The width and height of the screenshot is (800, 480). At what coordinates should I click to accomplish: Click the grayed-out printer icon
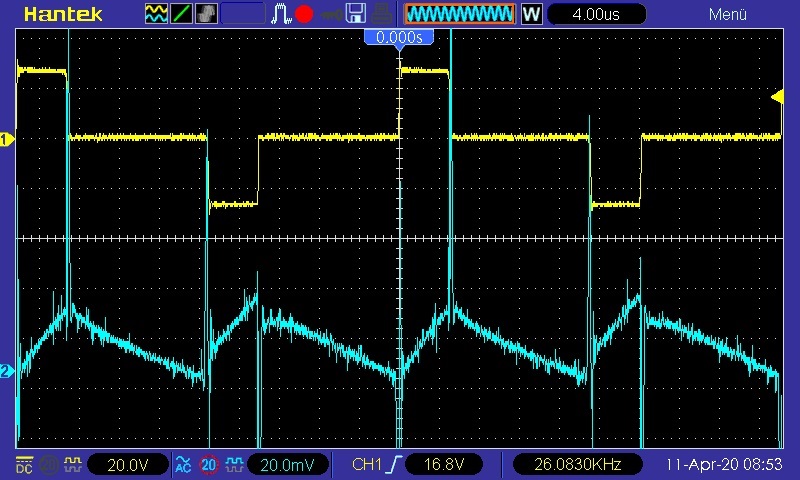pos(381,14)
